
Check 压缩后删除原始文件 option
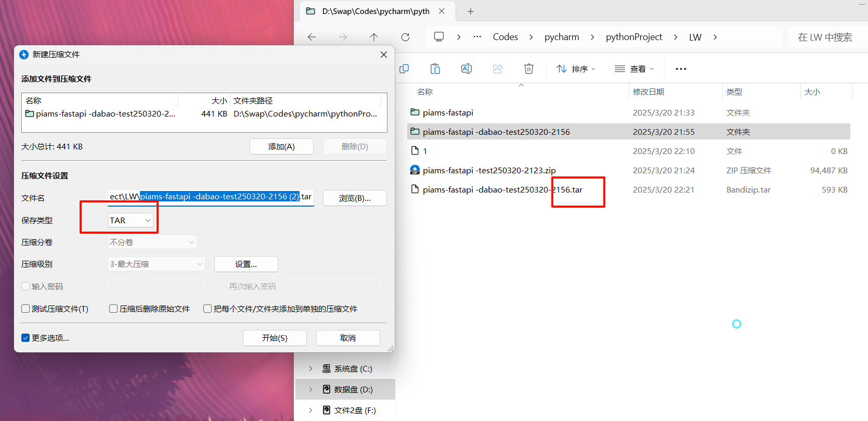point(113,309)
